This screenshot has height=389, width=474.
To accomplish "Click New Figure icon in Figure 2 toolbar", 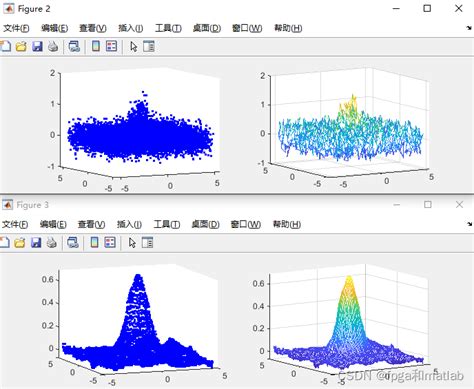I will (5, 46).
